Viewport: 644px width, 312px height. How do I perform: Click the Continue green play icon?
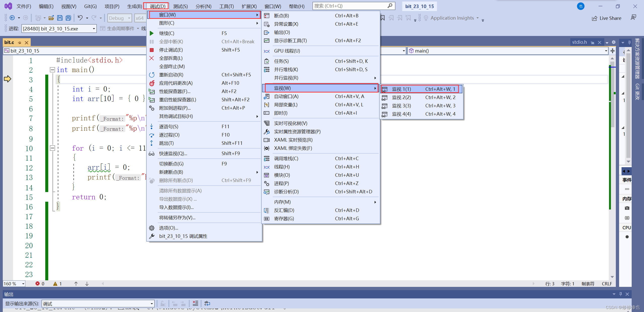(152, 33)
